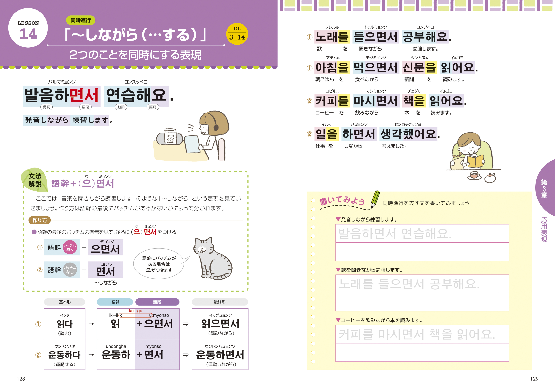Click the vertical 応用表現 side label
This screenshot has width=555, height=392.
(x=544, y=230)
